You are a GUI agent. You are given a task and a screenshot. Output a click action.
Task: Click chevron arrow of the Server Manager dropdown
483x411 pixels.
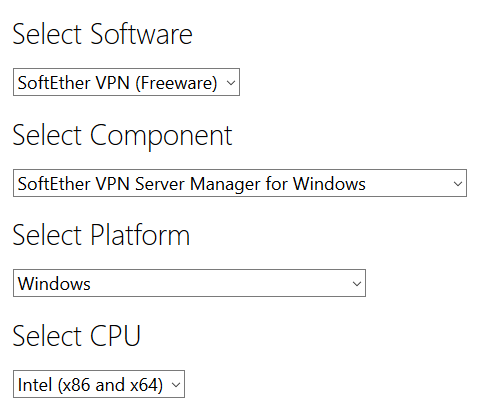pos(458,184)
